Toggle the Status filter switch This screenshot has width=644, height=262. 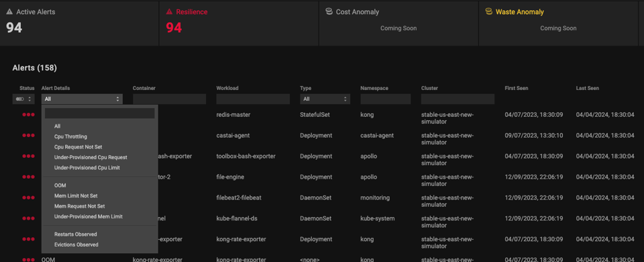coord(23,99)
